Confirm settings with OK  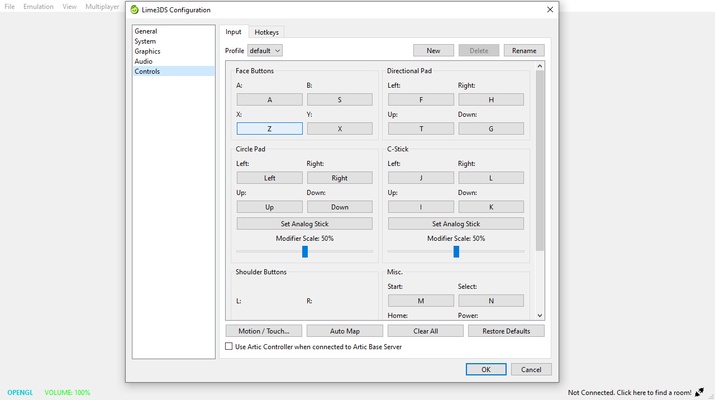coord(486,369)
